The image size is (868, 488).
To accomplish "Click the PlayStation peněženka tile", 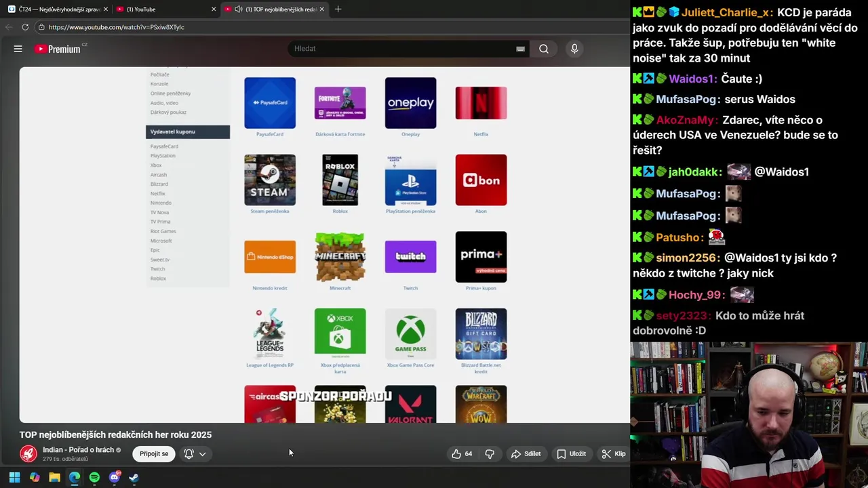I will tap(411, 180).
